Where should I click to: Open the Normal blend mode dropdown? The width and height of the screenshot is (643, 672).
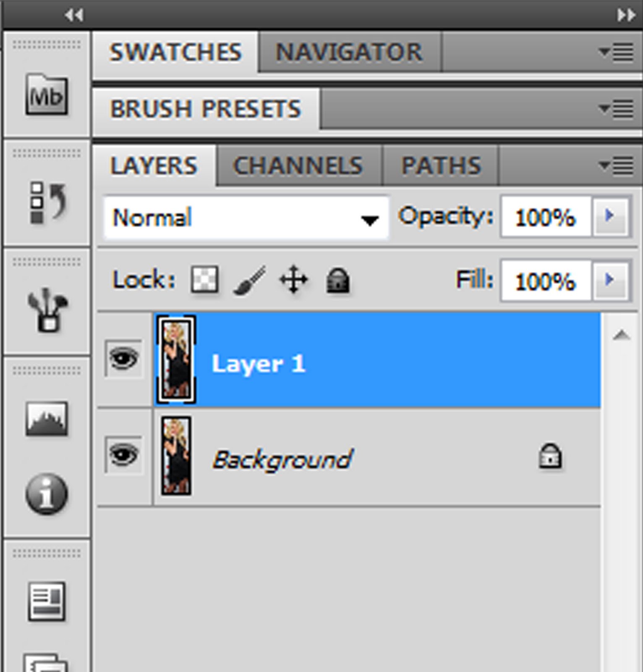pos(246,218)
